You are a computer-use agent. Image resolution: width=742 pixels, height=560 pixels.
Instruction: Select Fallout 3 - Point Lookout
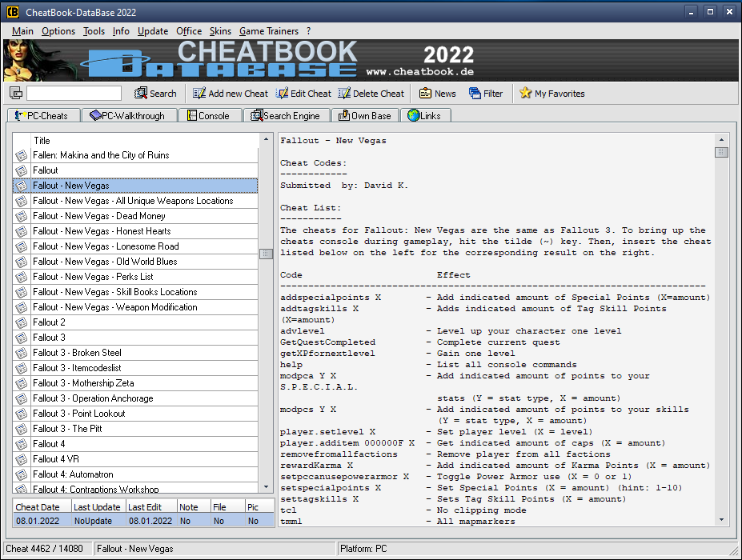click(x=135, y=414)
